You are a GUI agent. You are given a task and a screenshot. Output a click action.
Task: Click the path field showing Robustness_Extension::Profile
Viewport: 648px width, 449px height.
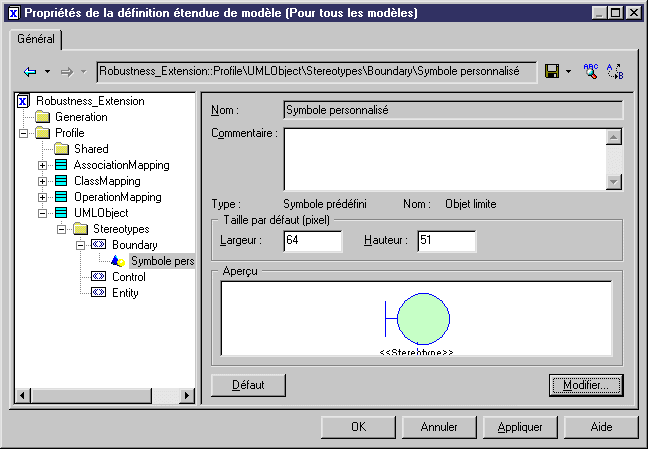tap(317, 72)
